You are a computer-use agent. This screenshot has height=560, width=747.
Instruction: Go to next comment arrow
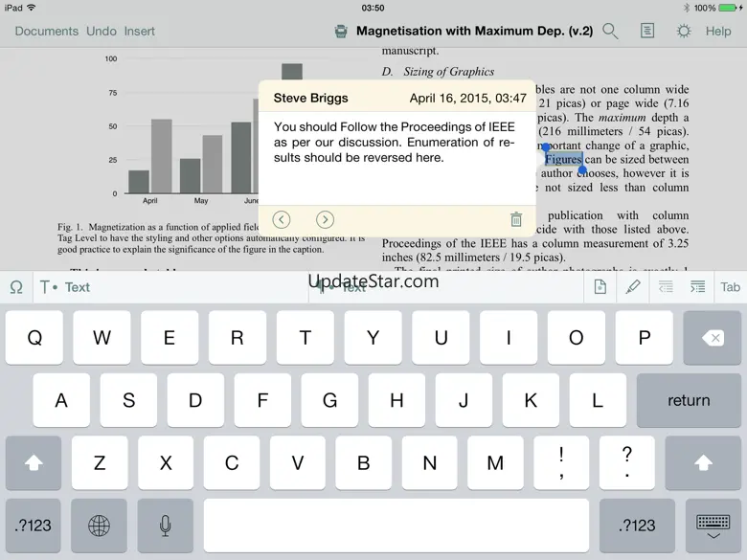(325, 219)
